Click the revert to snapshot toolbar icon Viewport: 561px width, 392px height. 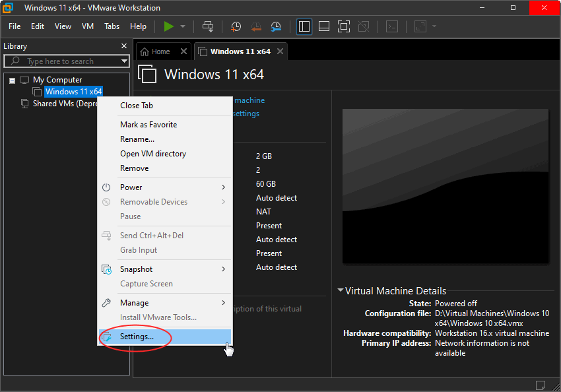pyautogui.click(x=256, y=26)
